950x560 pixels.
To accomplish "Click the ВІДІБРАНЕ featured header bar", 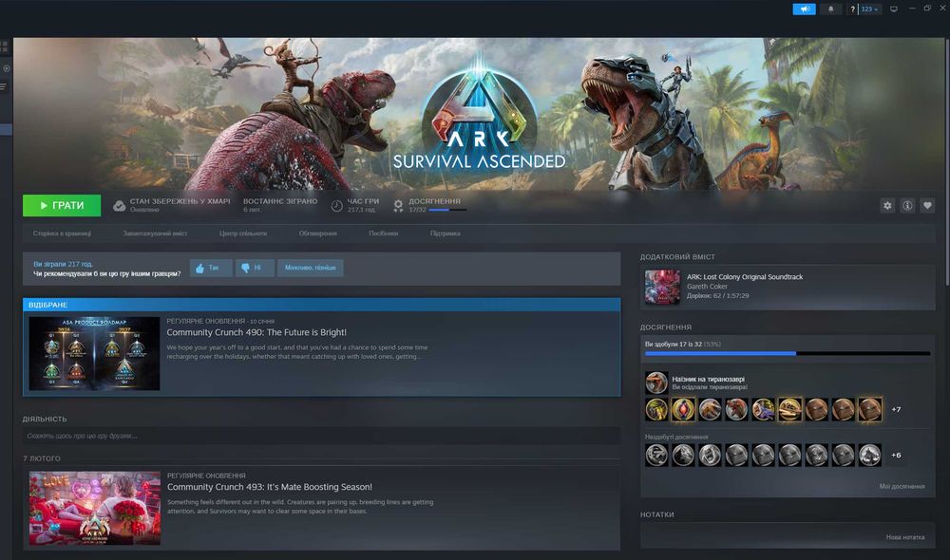I will click(x=322, y=305).
